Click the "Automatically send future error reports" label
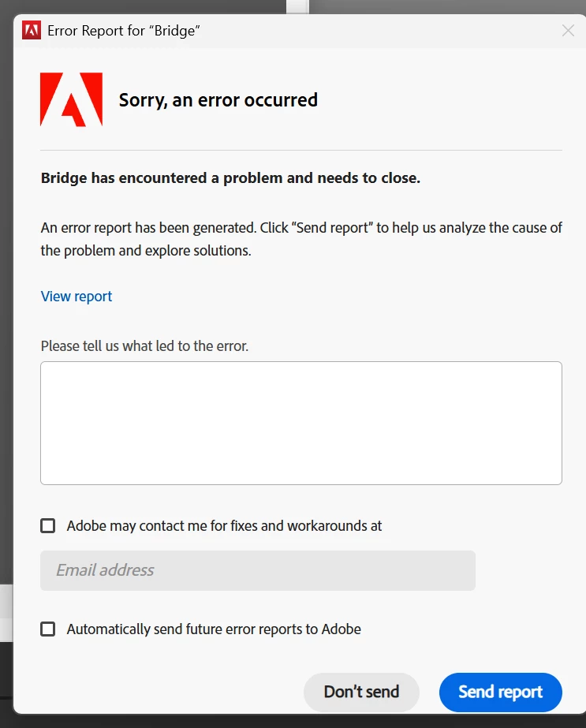The width and height of the screenshot is (586, 728). point(214,629)
